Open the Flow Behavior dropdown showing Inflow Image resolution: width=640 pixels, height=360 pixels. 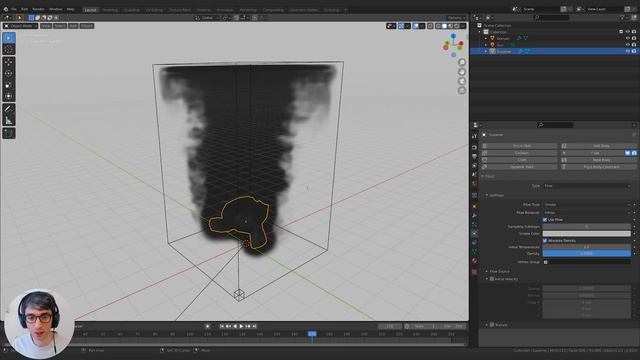coord(587,212)
